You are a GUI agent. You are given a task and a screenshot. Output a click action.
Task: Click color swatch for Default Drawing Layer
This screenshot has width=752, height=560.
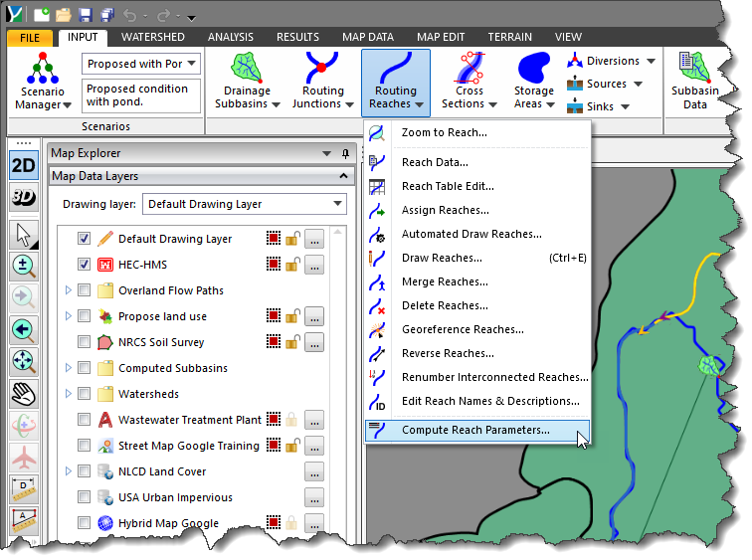pyautogui.click(x=274, y=238)
